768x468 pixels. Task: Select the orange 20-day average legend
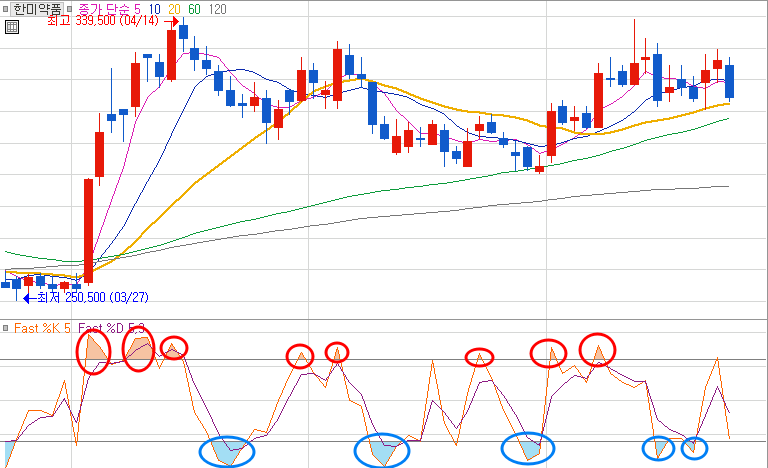(174, 9)
